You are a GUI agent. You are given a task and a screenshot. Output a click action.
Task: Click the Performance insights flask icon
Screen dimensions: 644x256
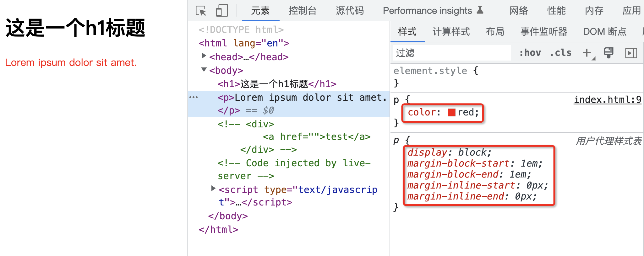point(480,10)
